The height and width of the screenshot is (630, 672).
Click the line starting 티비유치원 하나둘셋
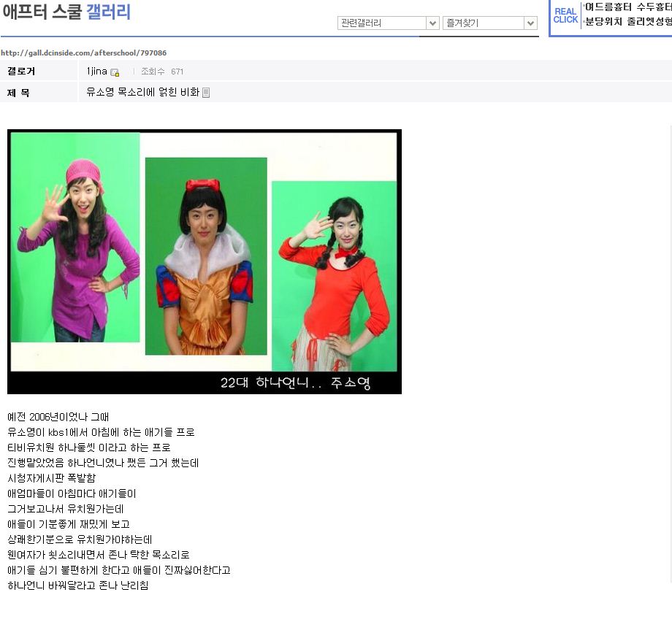click(x=89, y=447)
